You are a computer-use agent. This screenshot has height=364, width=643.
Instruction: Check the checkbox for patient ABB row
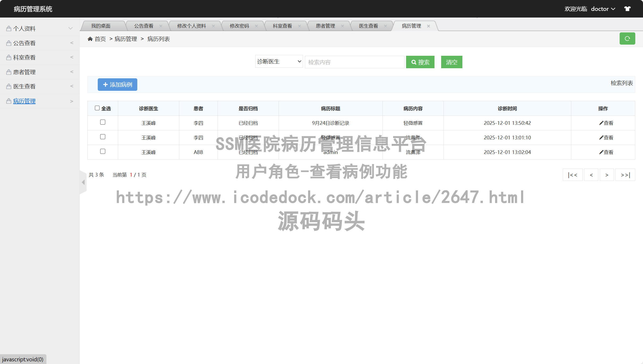103,151
